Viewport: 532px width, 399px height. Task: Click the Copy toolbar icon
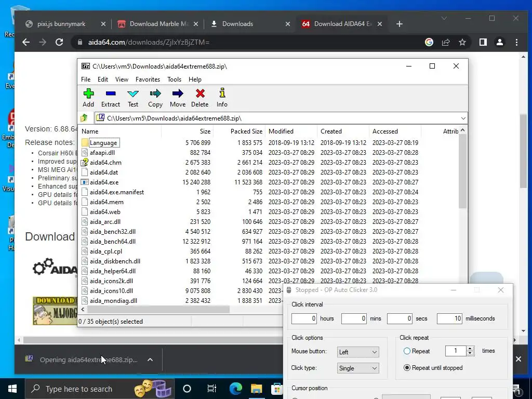(155, 98)
